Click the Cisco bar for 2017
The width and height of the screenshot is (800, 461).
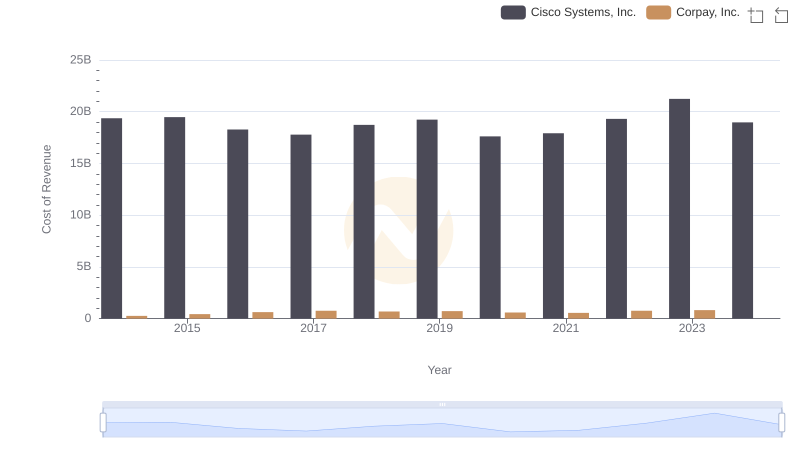(301, 226)
